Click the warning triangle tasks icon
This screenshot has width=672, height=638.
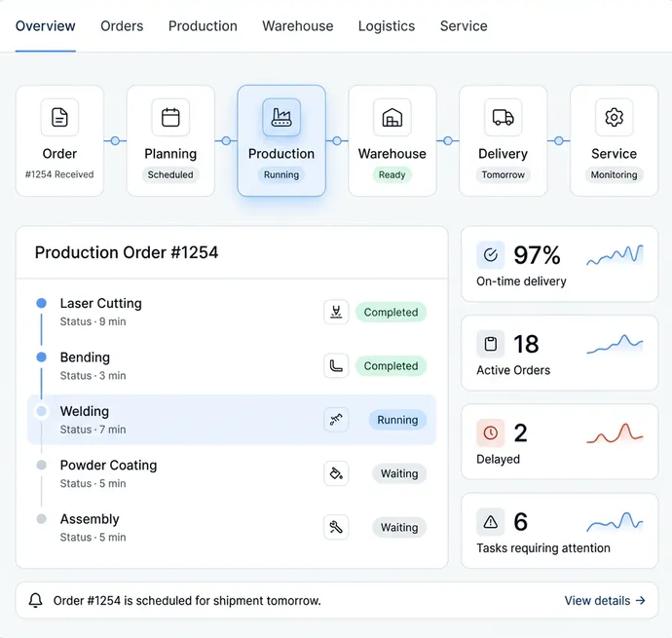point(491,522)
